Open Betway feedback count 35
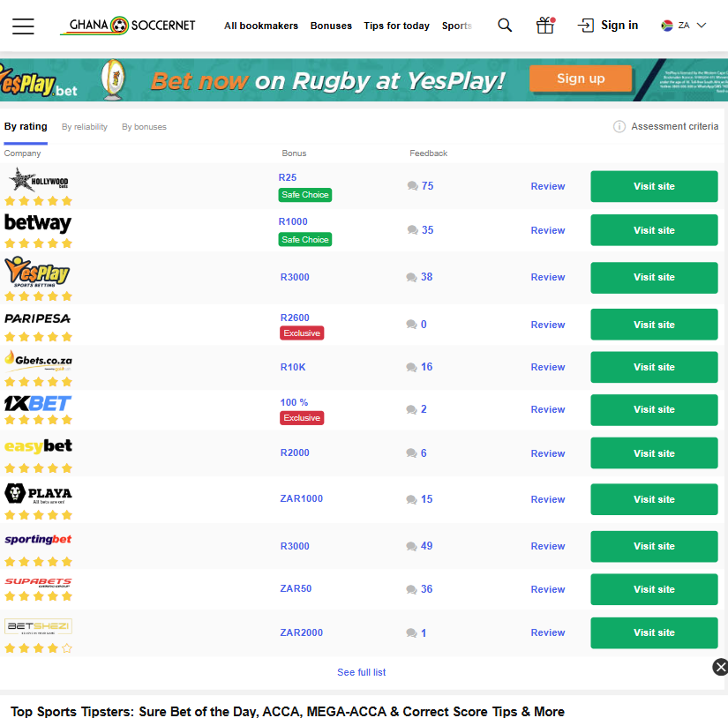This screenshot has width=728, height=718. (420, 230)
